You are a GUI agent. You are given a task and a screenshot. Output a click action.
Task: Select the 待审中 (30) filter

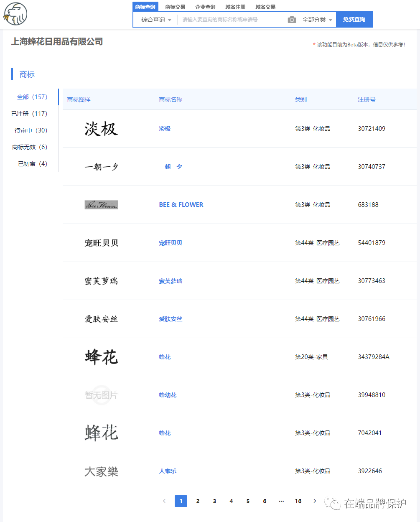pyautogui.click(x=31, y=130)
